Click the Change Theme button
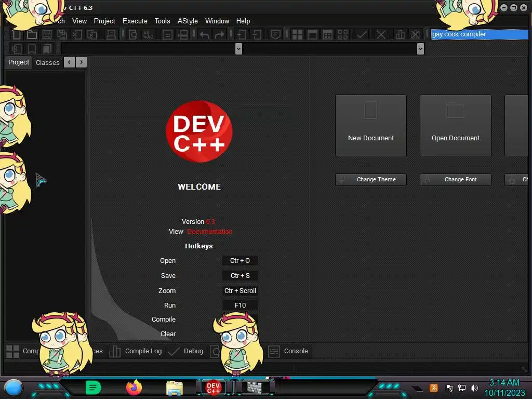 click(371, 179)
